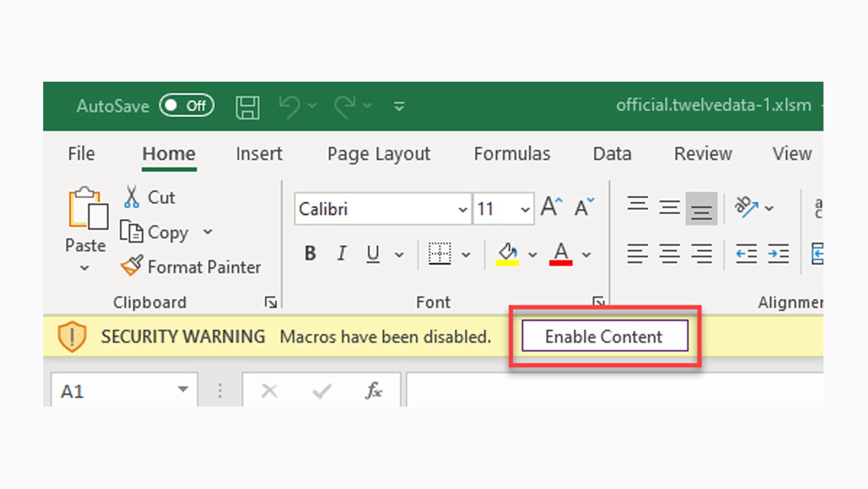This screenshot has width=868, height=489.
Task: Click the Middle Align icon
Action: [x=670, y=207]
